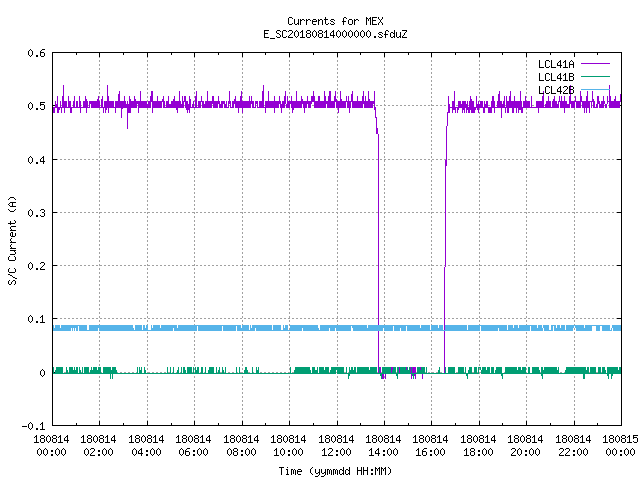Click the LCL41B legend label
The height and width of the screenshot is (480, 640).
pos(556,77)
